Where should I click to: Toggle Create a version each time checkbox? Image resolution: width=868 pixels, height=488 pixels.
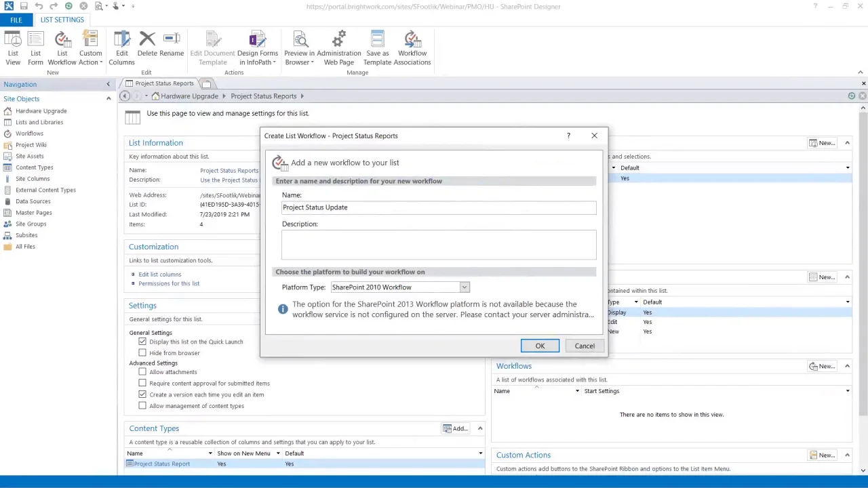(x=142, y=394)
